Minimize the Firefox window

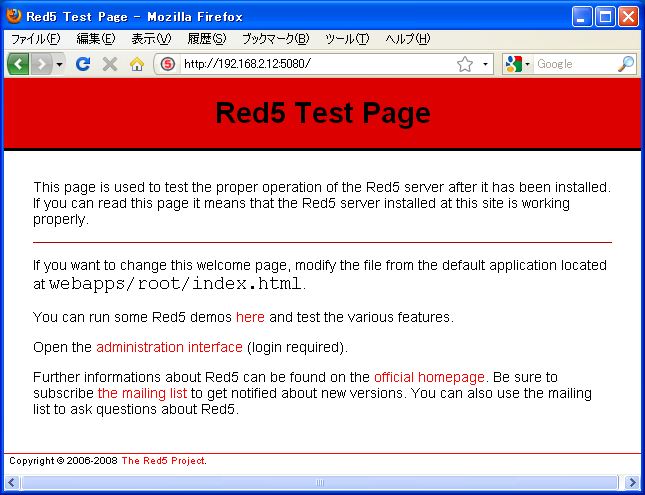point(582,17)
